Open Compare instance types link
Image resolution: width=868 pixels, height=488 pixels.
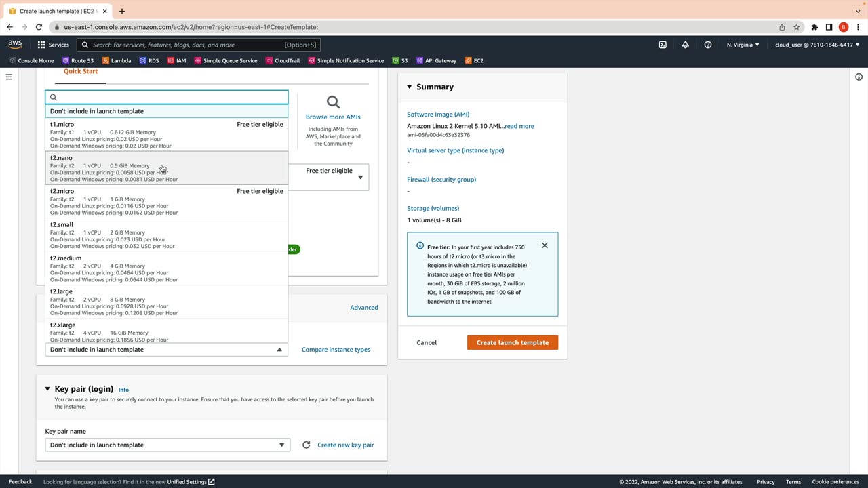pyautogui.click(x=336, y=350)
